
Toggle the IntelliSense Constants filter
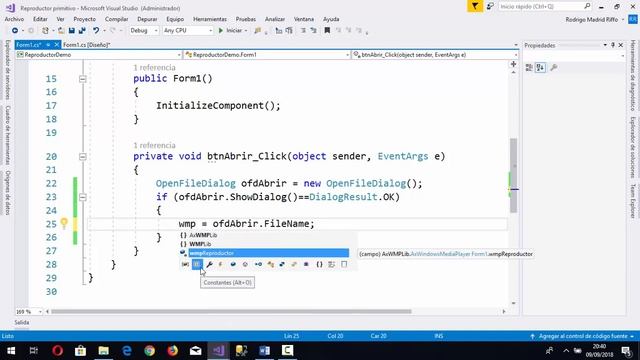pos(197,264)
